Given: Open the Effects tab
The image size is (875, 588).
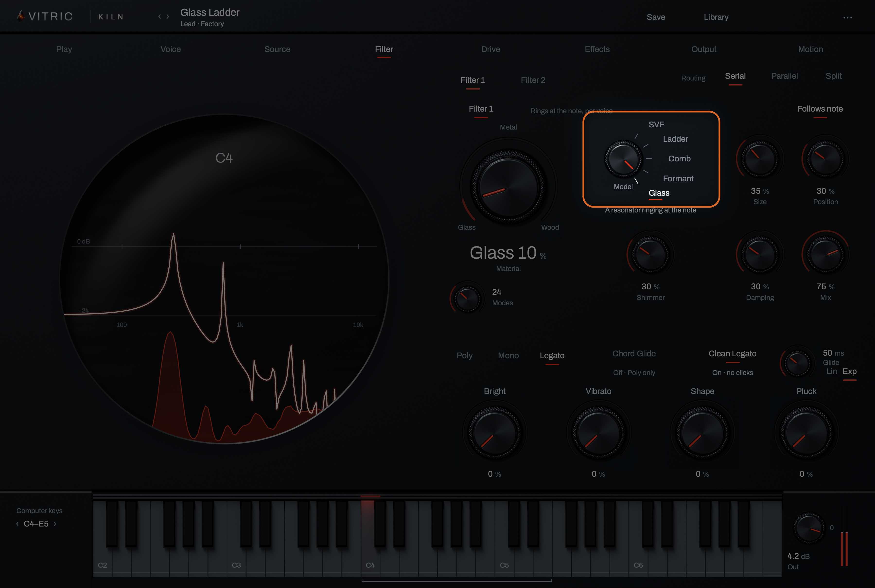Looking at the screenshot, I should [597, 49].
